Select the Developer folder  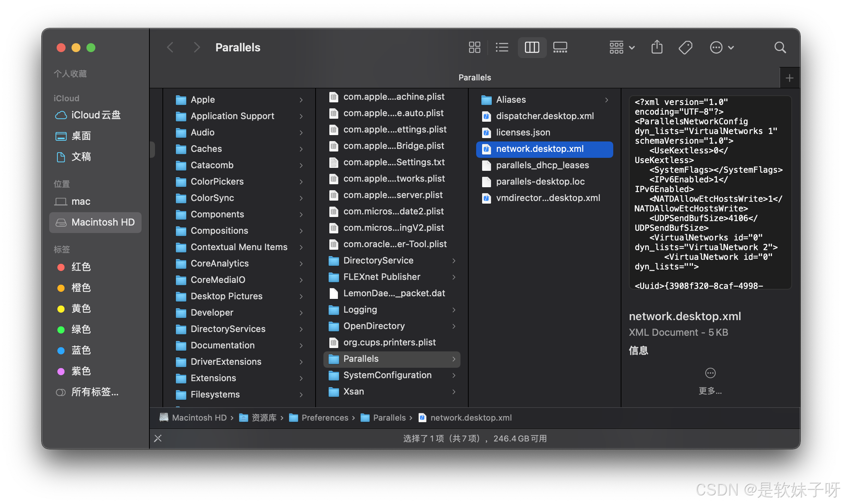click(x=240, y=313)
